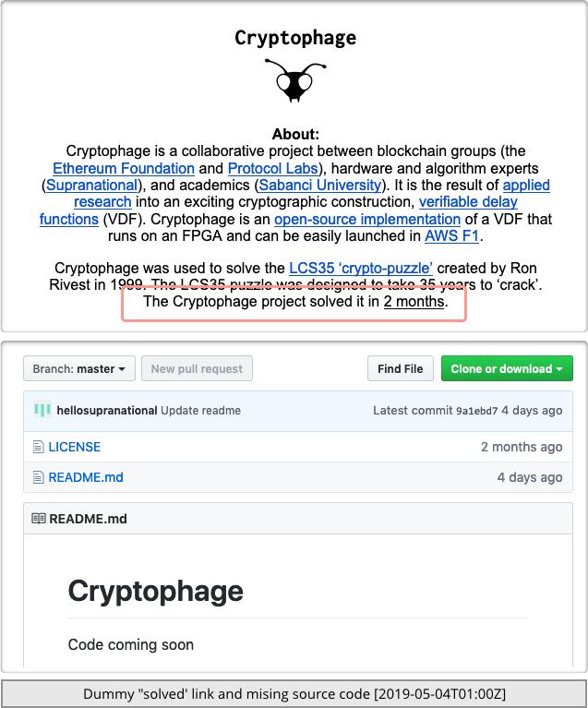Click the New pull request button
This screenshot has width=588, height=708.
(x=197, y=368)
